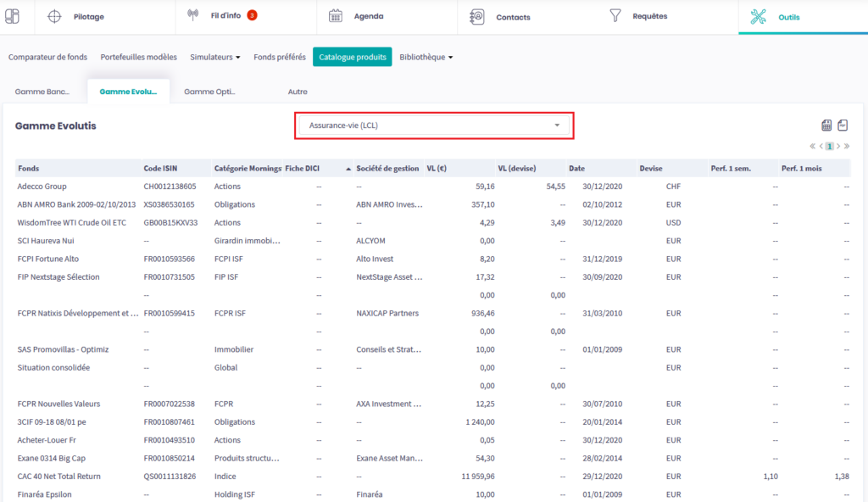868x502 pixels.
Task: Export the catalogue as PDF
Action: click(843, 126)
